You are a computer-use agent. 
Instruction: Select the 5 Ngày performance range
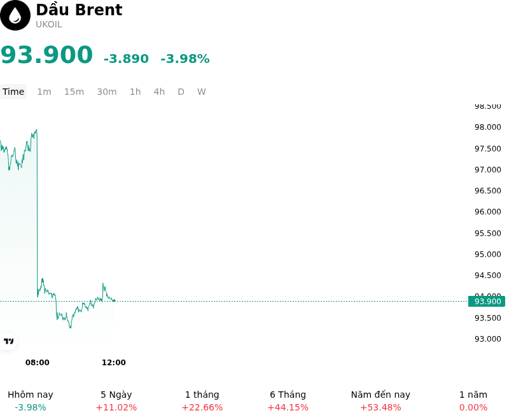[116, 401]
